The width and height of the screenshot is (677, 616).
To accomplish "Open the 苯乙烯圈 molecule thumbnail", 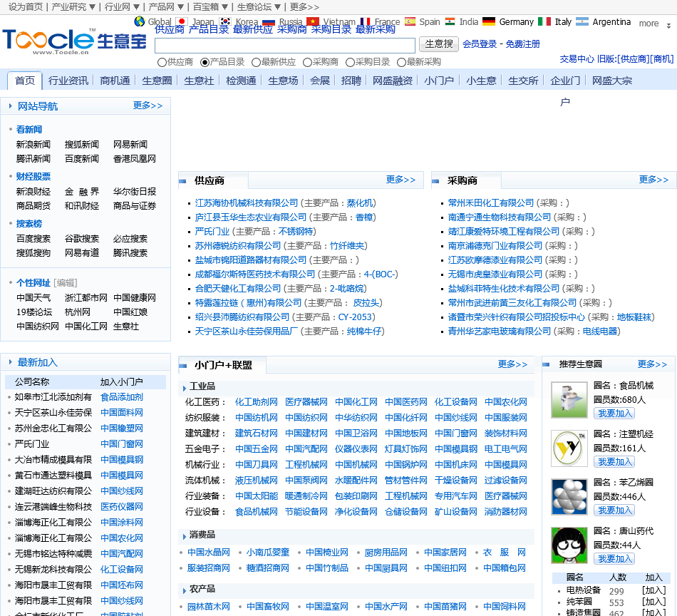I will click(x=569, y=497).
